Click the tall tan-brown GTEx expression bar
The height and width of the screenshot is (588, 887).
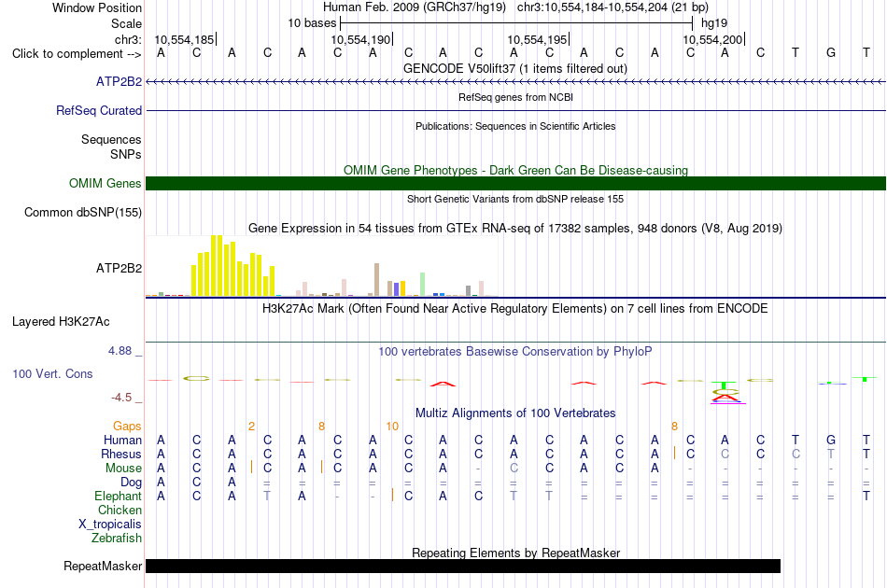tap(377, 279)
